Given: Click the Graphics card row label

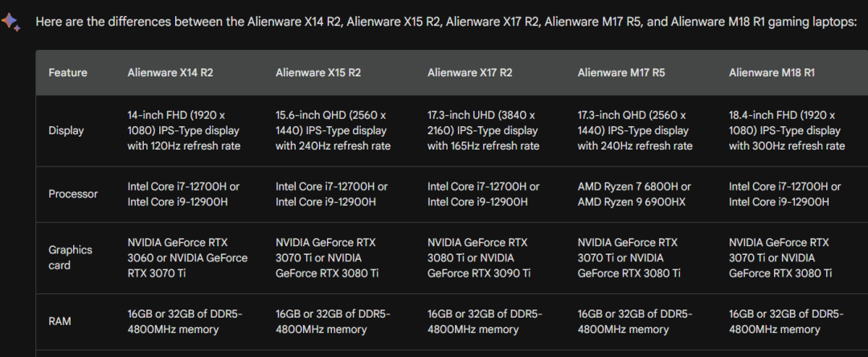Looking at the screenshot, I should click(70, 257).
